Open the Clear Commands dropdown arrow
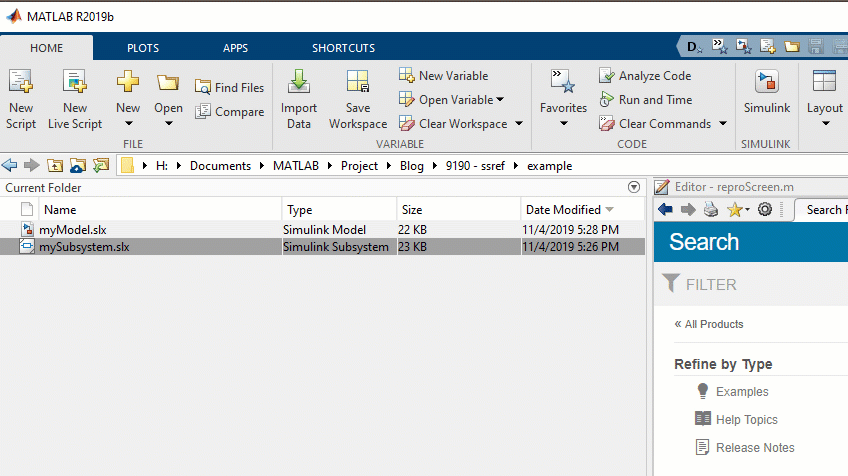Screen dimensions: 848x476 [x=722, y=124]
